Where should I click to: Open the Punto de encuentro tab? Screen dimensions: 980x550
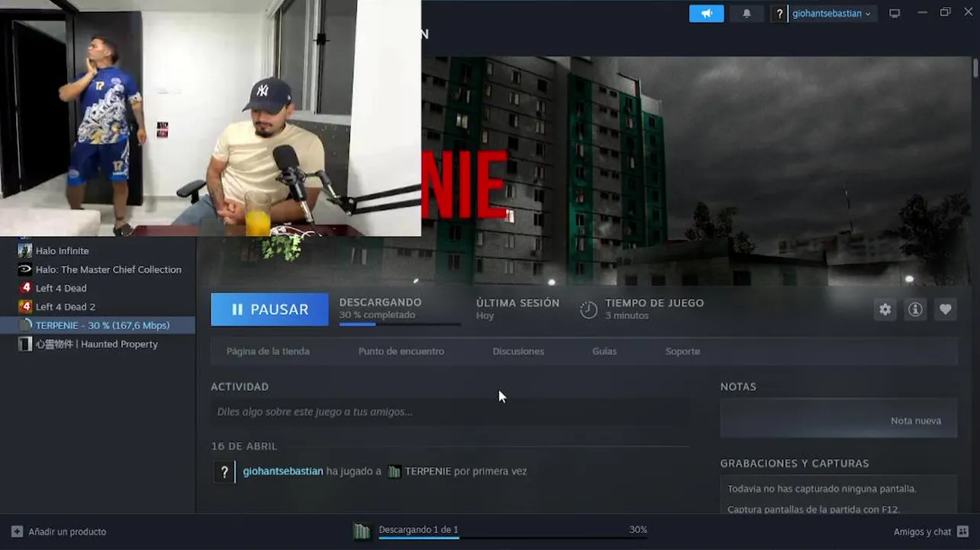point(401,351)
